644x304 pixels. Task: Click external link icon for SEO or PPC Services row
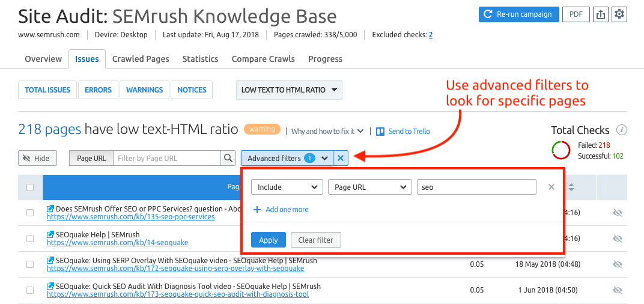coord(50,208)
